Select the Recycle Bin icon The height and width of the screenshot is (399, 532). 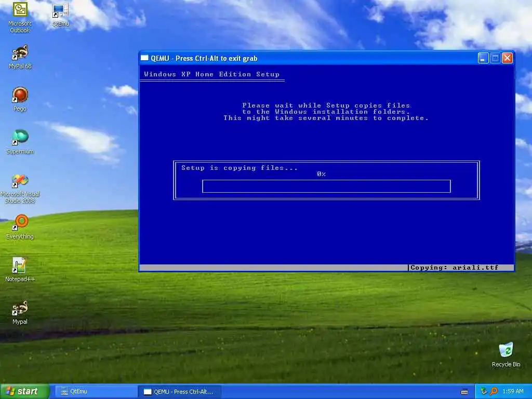pyautogui.click(x=506, y=355)
